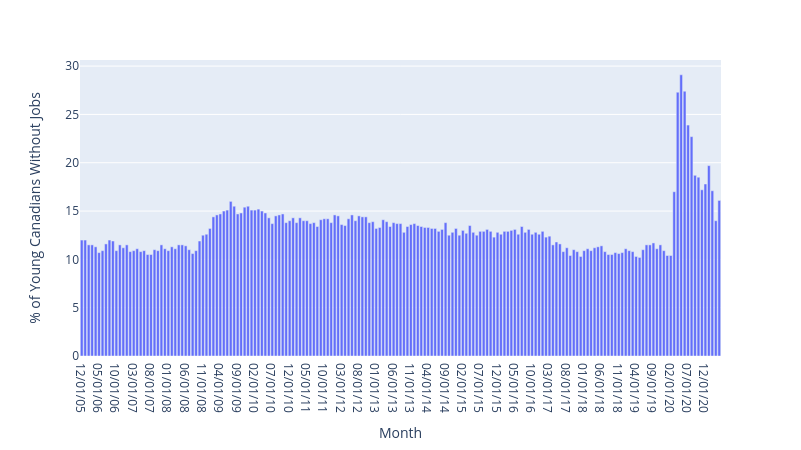Click the tallest bar peaking near 29 percent
This screenshot has width=801, height=450.
click(x=681, y=216)
